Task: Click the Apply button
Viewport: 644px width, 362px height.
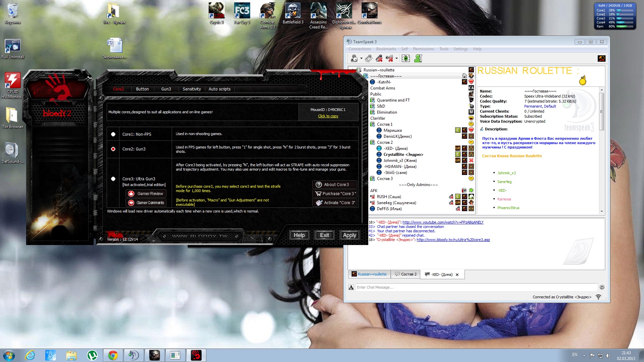Action: tap(349, 235)
